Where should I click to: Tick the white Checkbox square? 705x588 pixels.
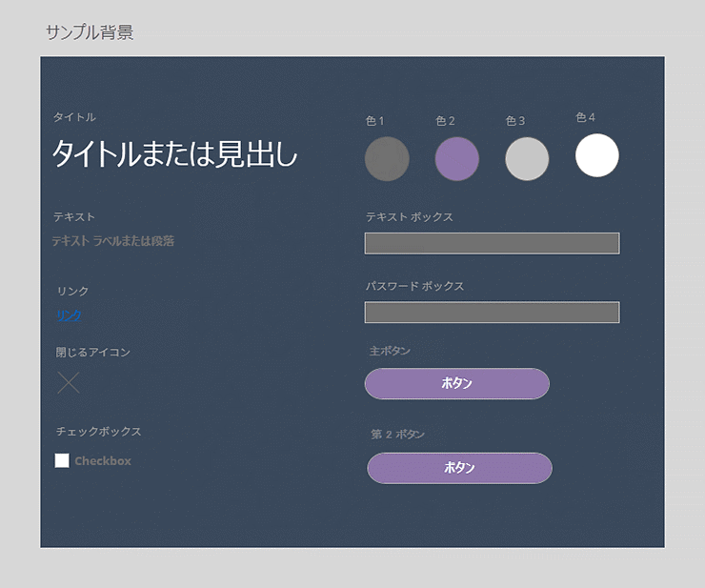(62, 461)
